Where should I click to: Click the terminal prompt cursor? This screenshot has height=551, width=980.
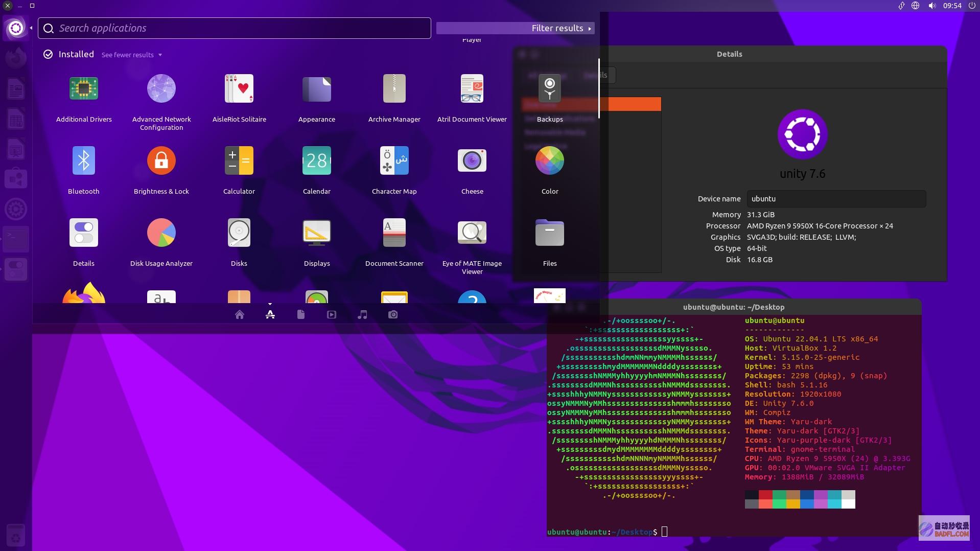click(664, 532)
